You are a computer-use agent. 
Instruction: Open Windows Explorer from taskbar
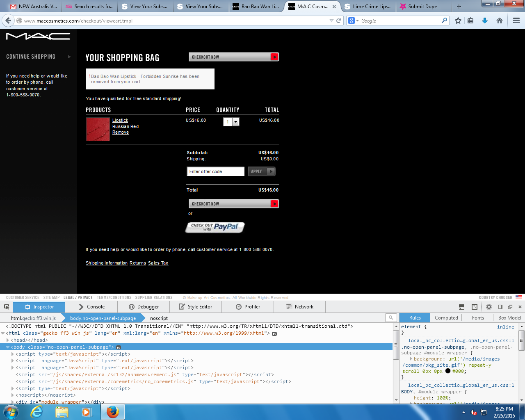(x=62, y=412)
